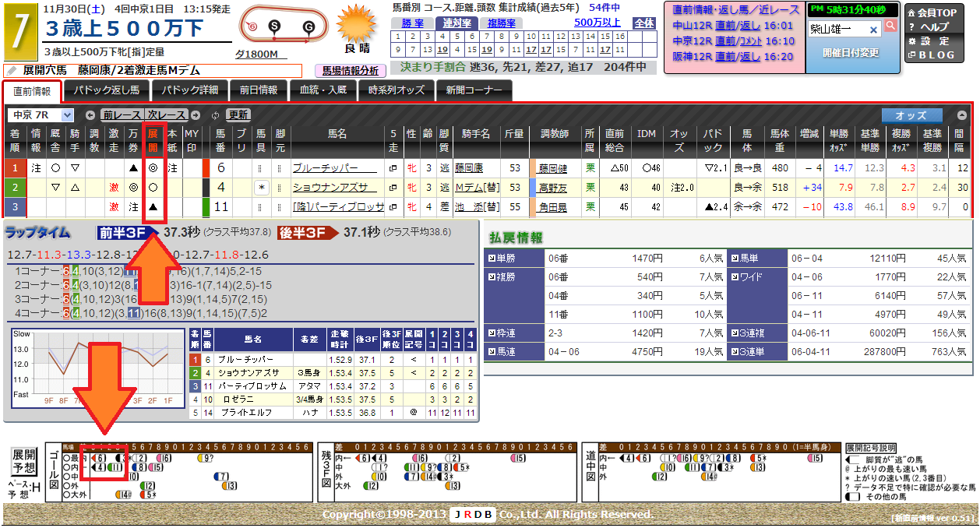Click the オッズ button

pos(911,115)
